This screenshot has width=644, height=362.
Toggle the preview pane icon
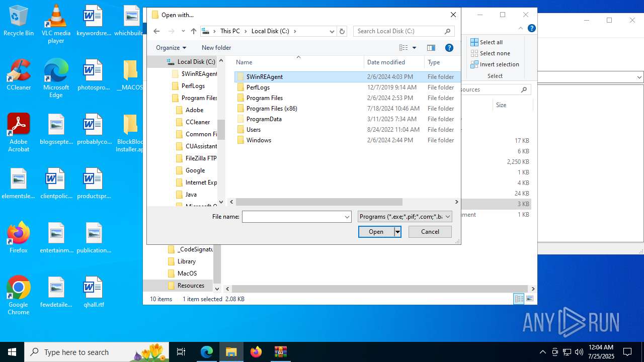[431, 48]
